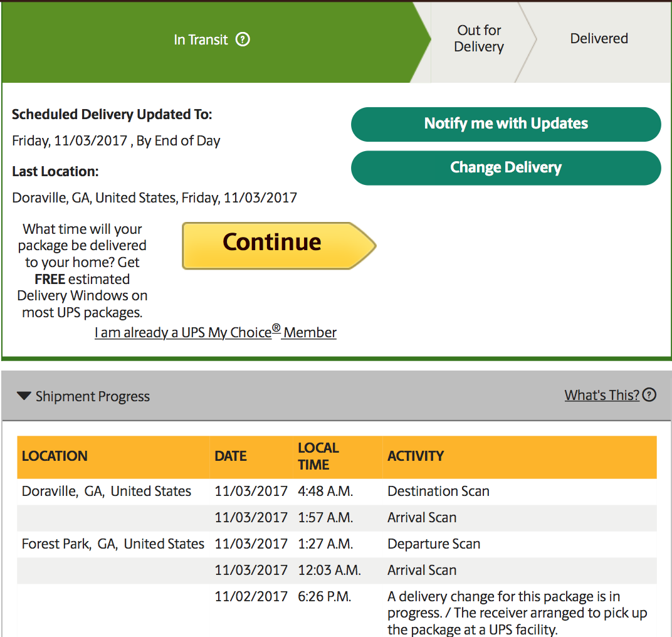The height and width of the screenshot is (637, 672).
Task: Click the Arrival Scan at 12:03 A.M.
Action: [422, 571]
